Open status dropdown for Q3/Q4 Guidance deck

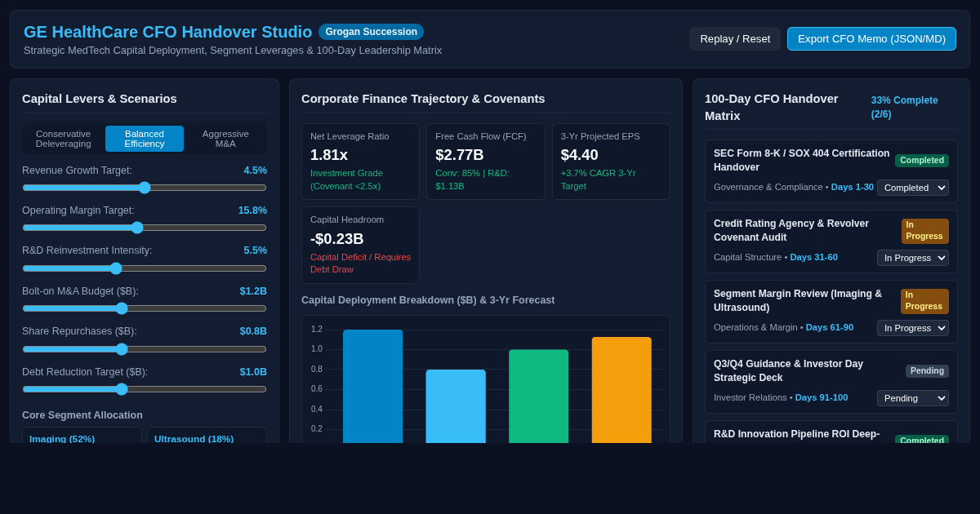click(x=913, y=398)
